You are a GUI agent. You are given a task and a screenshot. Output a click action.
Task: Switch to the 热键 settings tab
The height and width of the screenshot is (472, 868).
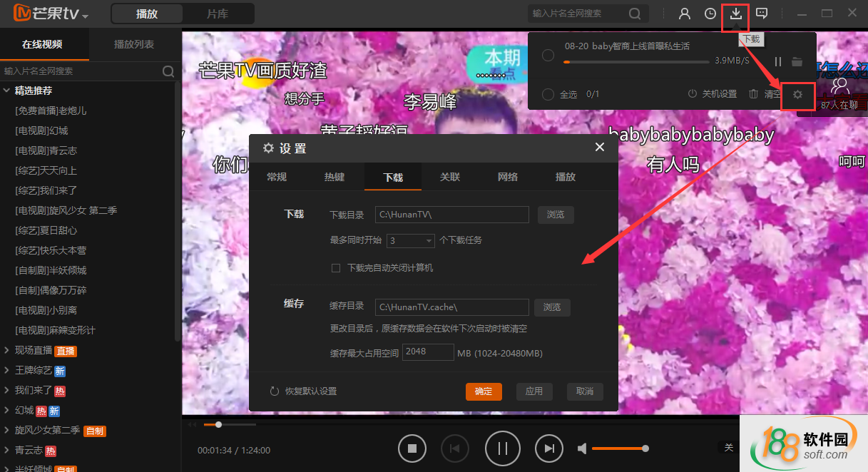point(335,177)
